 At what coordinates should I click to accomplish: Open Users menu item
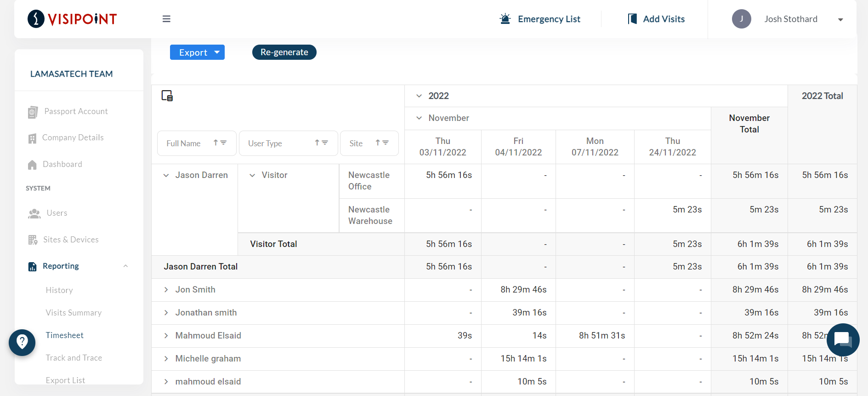point(57,213)
